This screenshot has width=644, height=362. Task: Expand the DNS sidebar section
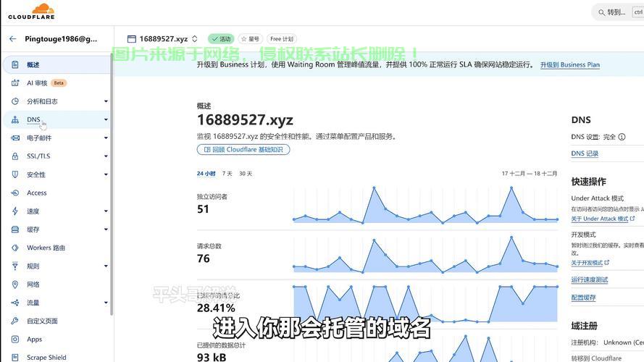[106, 120]
